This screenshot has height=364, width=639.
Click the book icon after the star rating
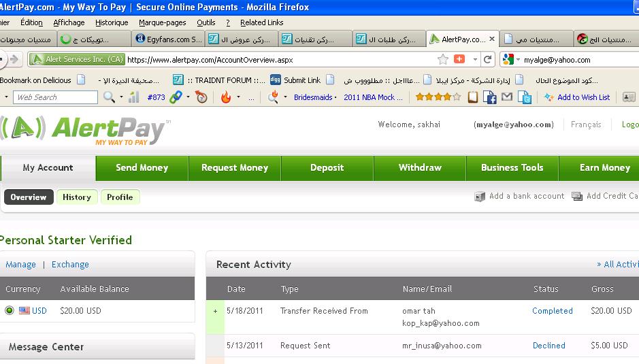(473, 97)
